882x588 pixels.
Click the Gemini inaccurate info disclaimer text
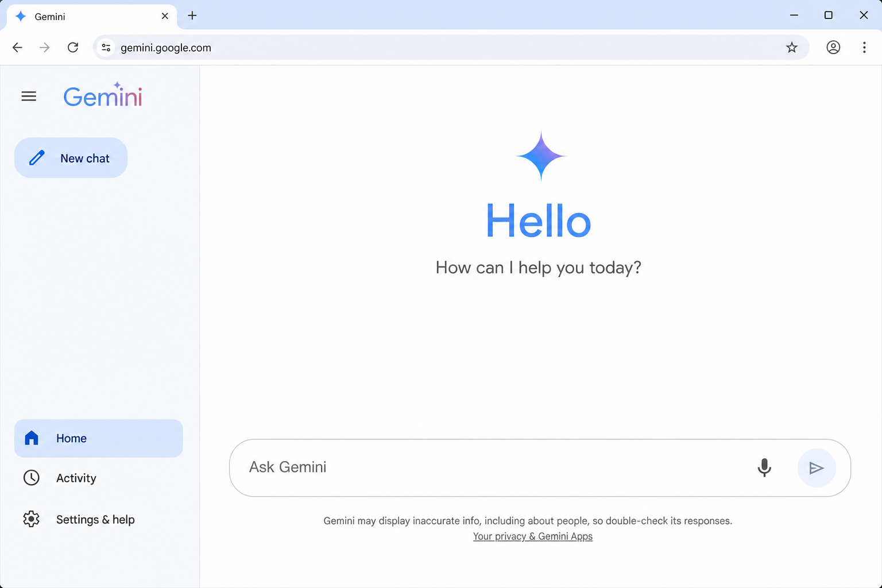tap(528, 521)
